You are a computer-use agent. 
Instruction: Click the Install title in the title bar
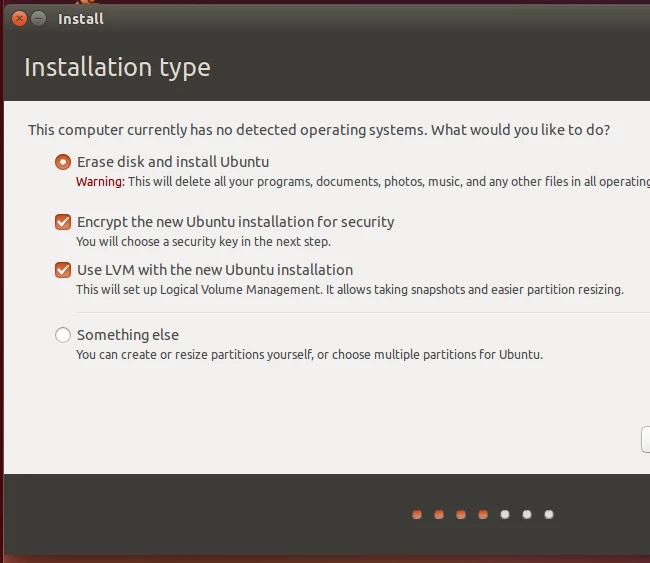click(x=81, y=19)
